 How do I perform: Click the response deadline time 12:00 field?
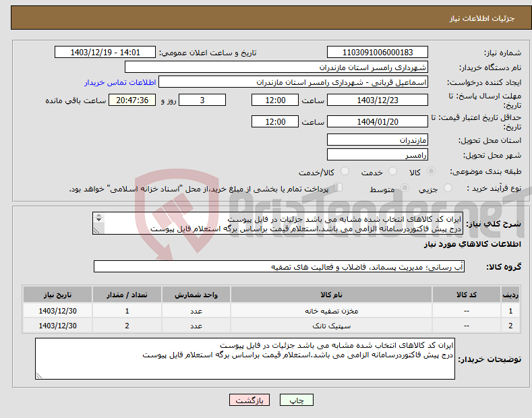[275, 100]
